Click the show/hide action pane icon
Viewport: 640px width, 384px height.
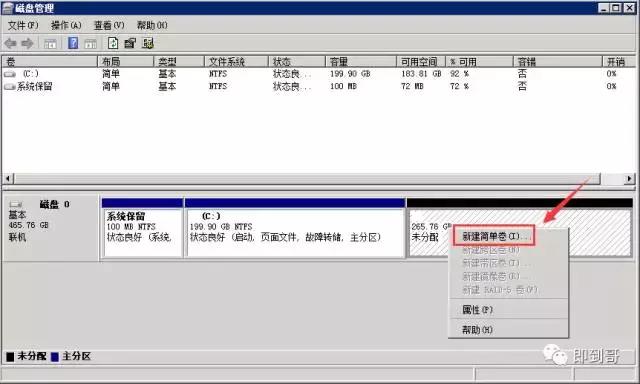[91, 43]
